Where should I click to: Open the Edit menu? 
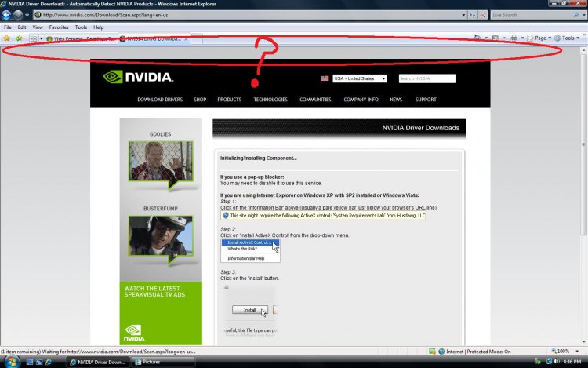[22, 27]
